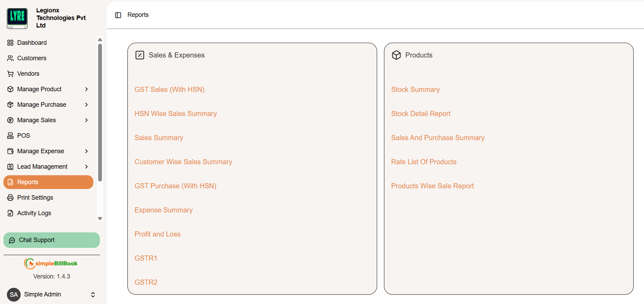Click the Legionx Technologies Pvt Ltd company name
This screenshot has height=304, width=644.
coord(61,18)
